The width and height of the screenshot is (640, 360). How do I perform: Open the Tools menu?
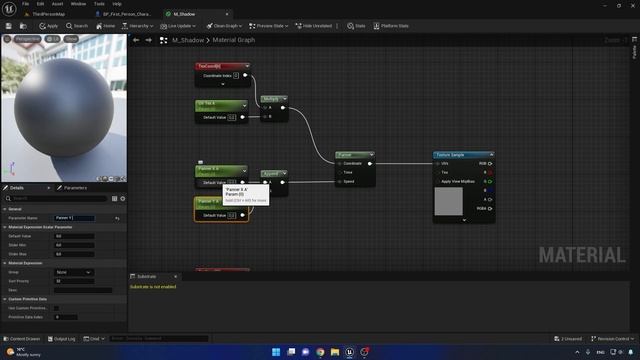point(99,4)
